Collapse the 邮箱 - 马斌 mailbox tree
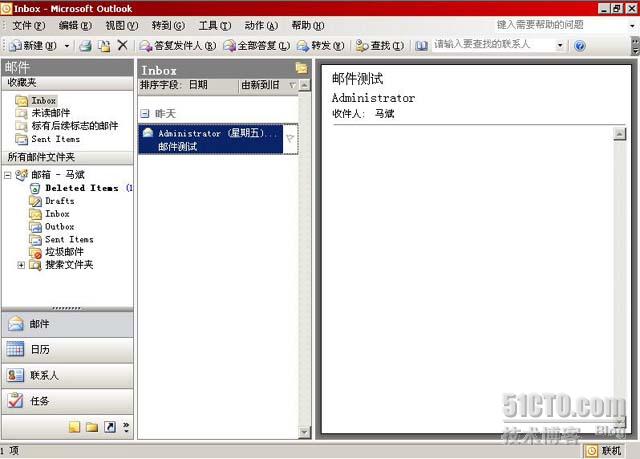 pyautogui.click(x=8, y=175)
